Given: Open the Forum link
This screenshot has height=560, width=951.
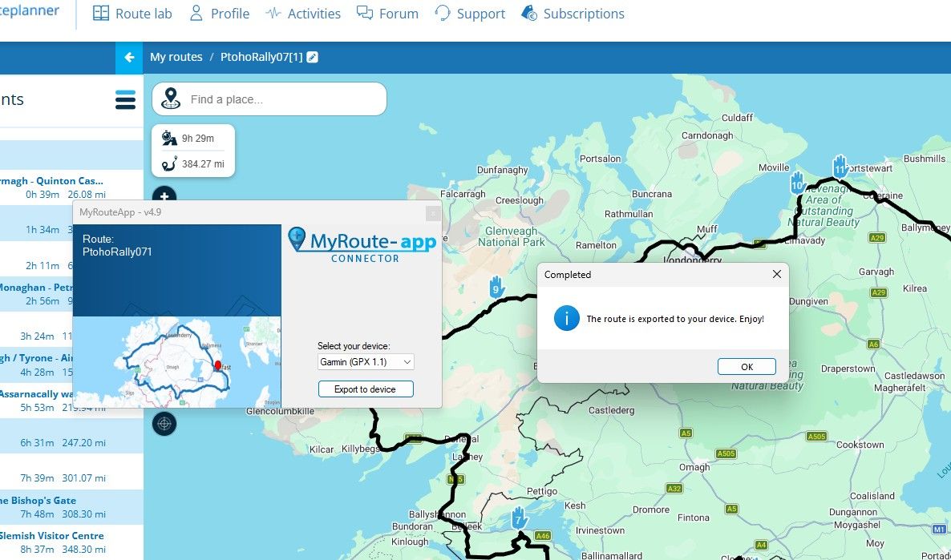Looking at the screenshot, I should (387, 14).
